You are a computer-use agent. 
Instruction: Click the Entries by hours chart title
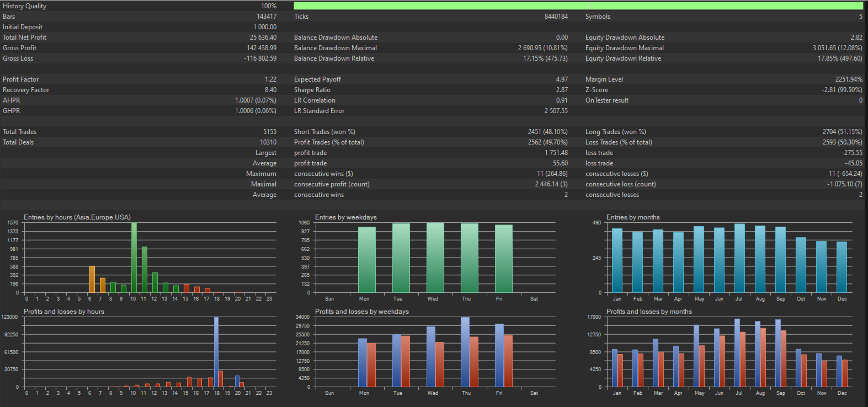pyautogui.click(x=77, y=217)
